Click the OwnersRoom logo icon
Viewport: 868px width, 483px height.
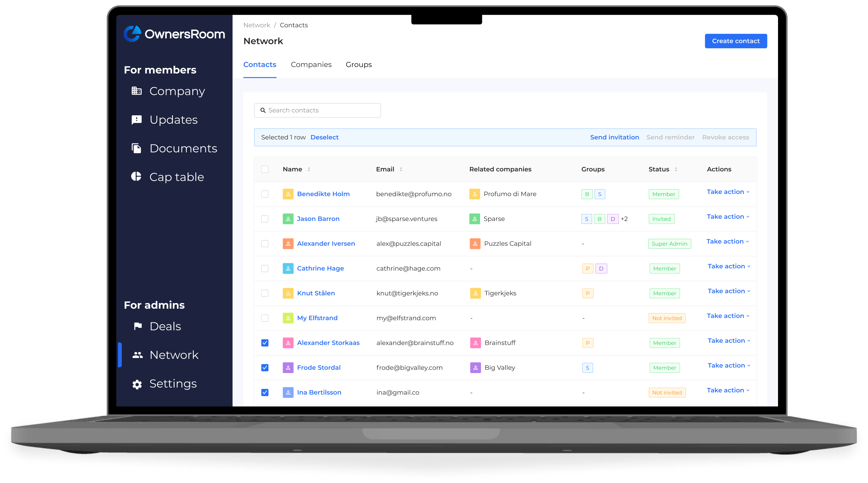click(132, 34)
